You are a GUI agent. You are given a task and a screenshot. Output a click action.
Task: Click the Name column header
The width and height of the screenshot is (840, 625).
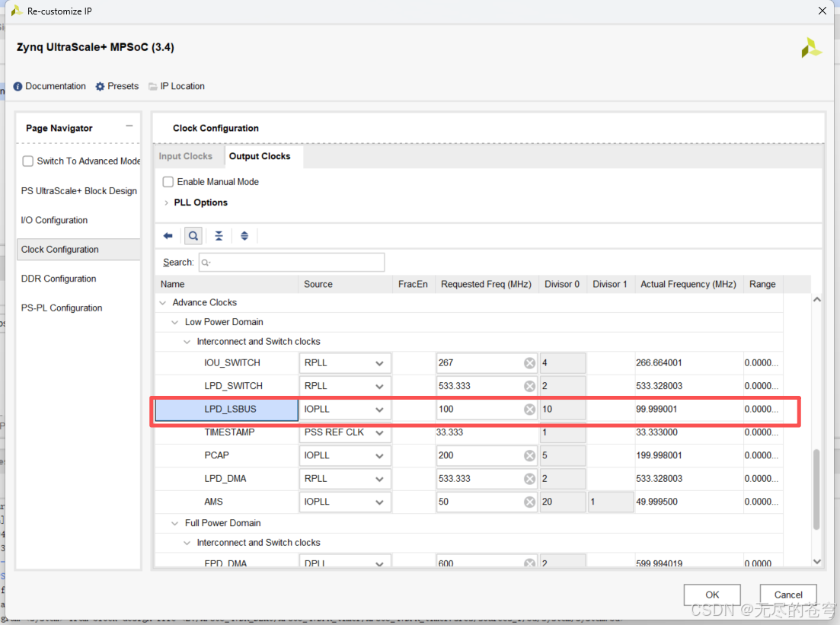pyautogui.click(x=227, y=285)
